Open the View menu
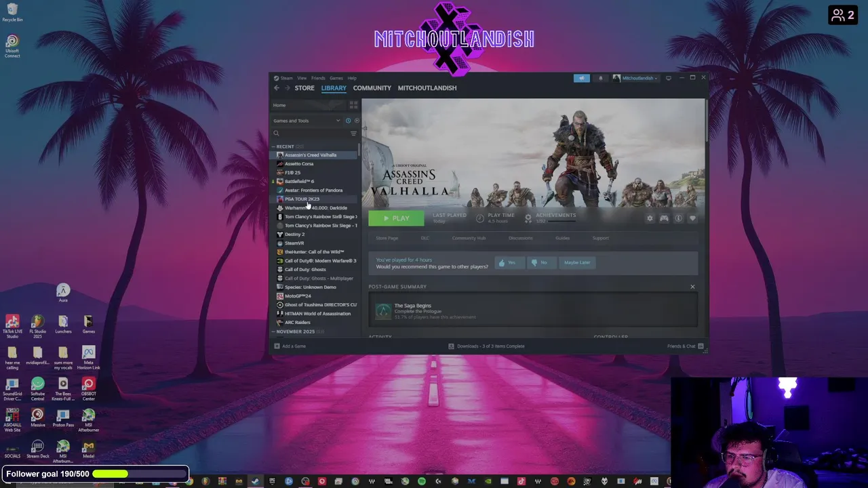The height and width of the screenshot is (488, 868). pyautogui.click(x=302, y=78)
